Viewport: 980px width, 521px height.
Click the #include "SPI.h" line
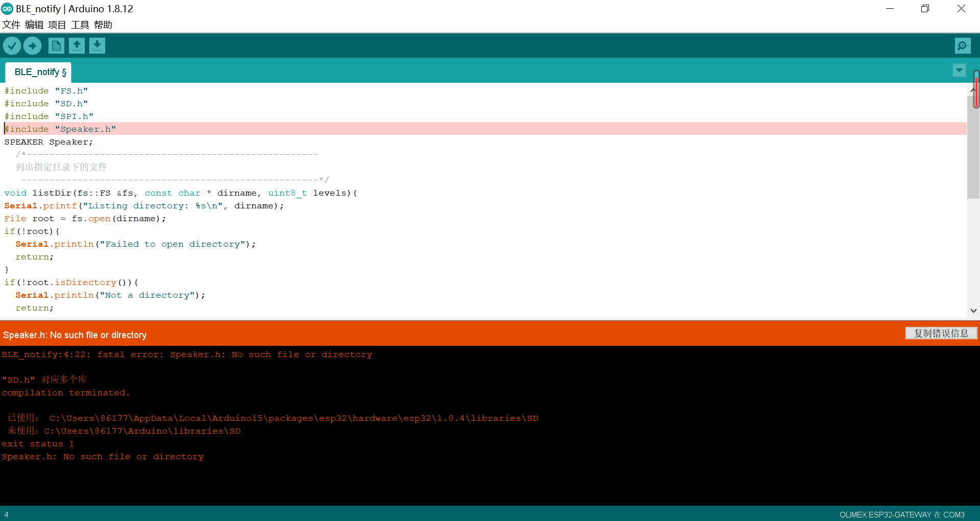[x=49, y=116]
